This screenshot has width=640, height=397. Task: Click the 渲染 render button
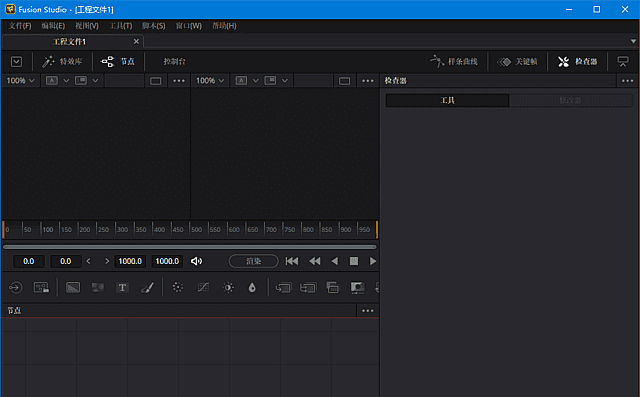(x=253, y=261)
